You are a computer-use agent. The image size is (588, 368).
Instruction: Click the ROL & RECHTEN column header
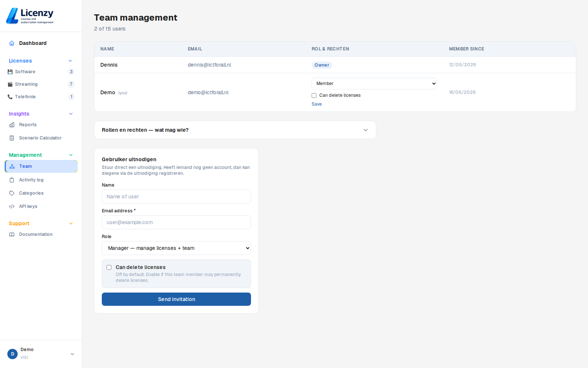coord(330,49)
